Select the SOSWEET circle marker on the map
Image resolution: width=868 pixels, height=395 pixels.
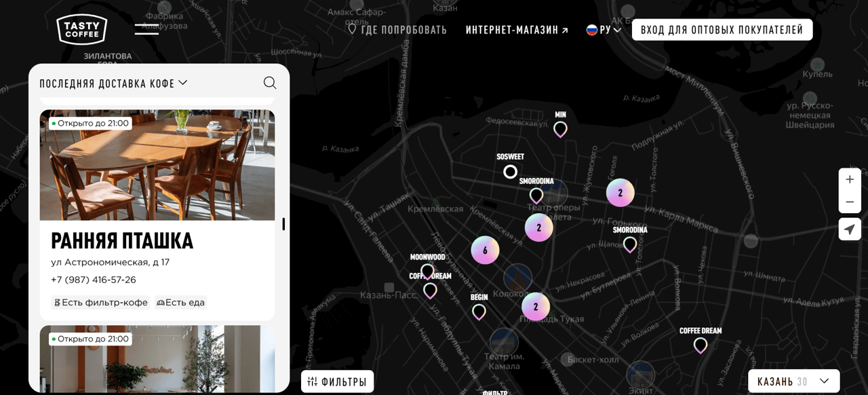click(511, 172)
